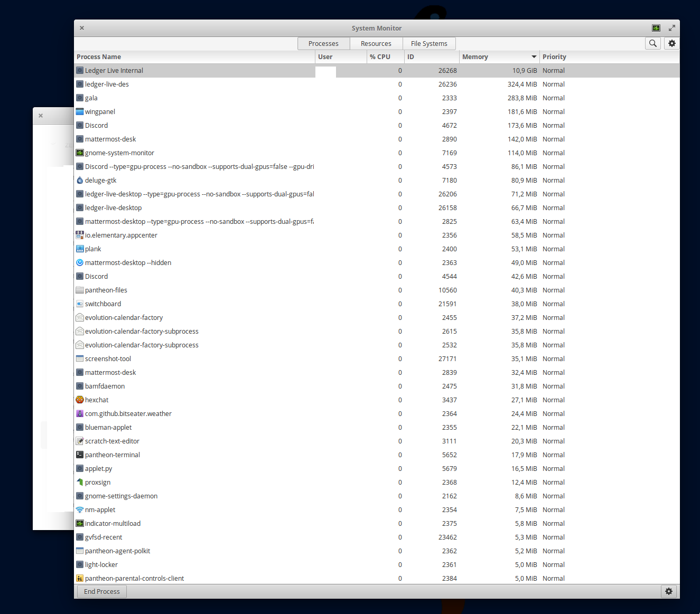The height and width of the screenshot is (614, 700).
Task: Click the Plank dock icon in the list
Action: [79, 249]
